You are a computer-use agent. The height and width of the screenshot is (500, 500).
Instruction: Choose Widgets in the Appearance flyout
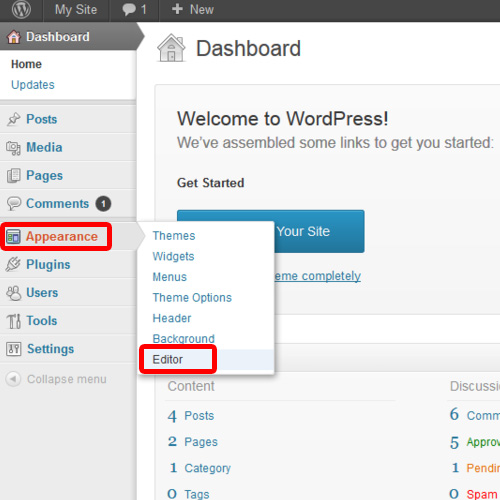173,256
